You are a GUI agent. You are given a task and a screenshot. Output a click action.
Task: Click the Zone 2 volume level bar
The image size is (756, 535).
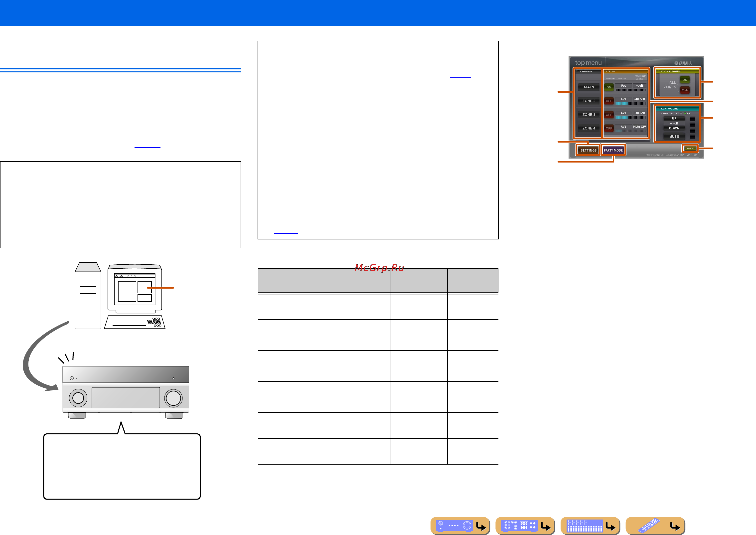(x=631, y=103)
